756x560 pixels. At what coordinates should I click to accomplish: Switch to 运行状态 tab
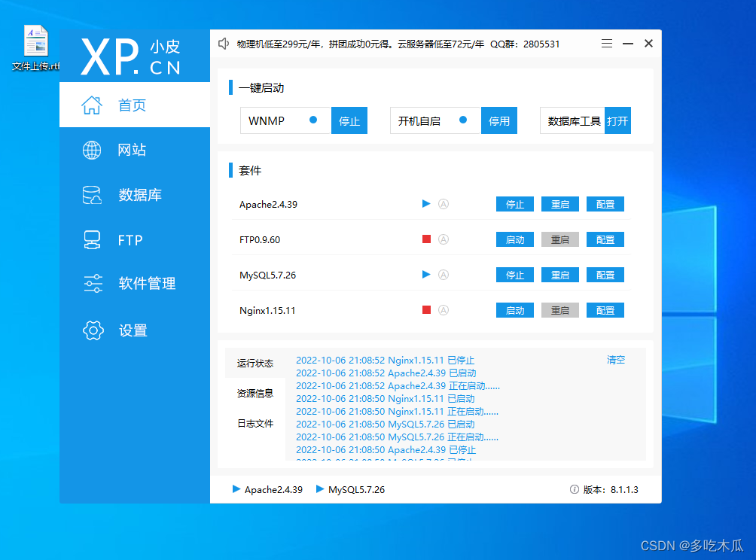(x=255, y=363)
